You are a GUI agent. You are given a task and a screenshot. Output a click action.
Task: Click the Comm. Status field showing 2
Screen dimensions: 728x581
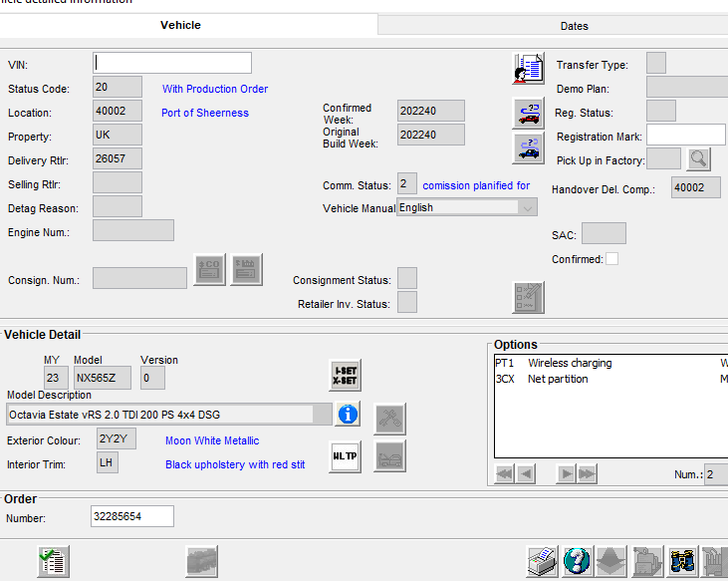pyautogui.click(x=407, y=184)
